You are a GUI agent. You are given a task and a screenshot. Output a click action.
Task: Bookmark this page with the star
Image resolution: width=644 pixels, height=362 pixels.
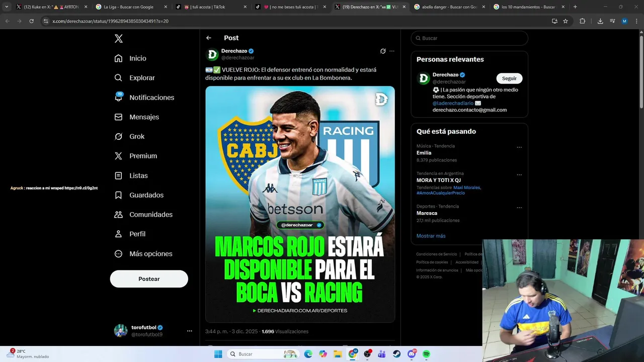click(x=566, y=21)
